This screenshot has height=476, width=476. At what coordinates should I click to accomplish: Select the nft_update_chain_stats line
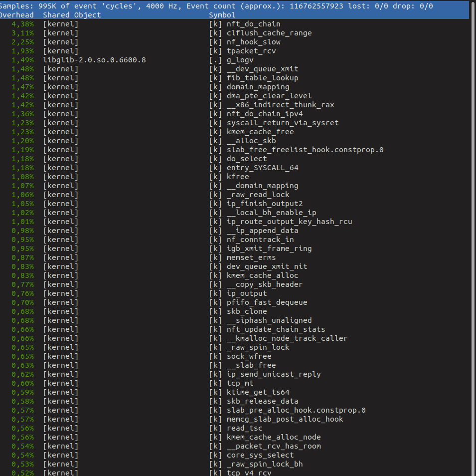275,329
